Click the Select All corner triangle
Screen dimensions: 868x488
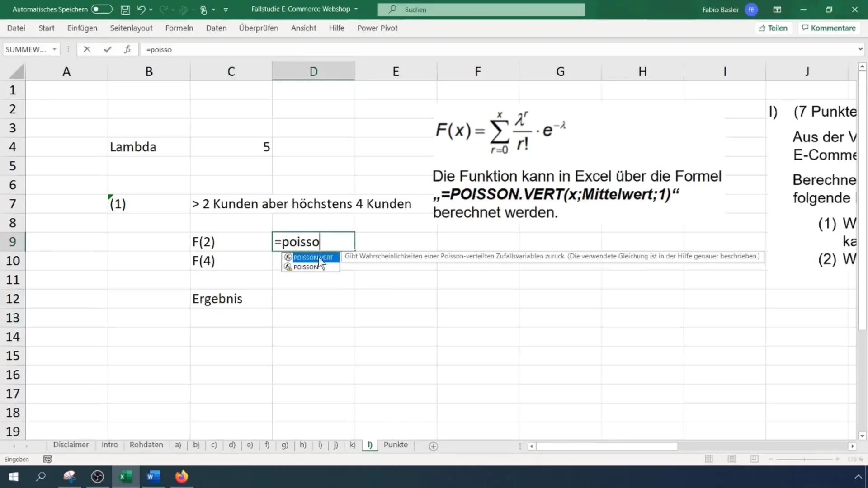coord(16,71)
